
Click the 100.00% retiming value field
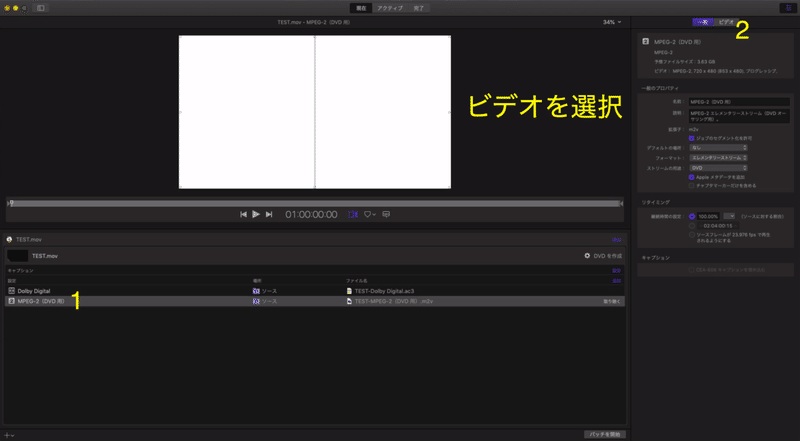point(709,216)
